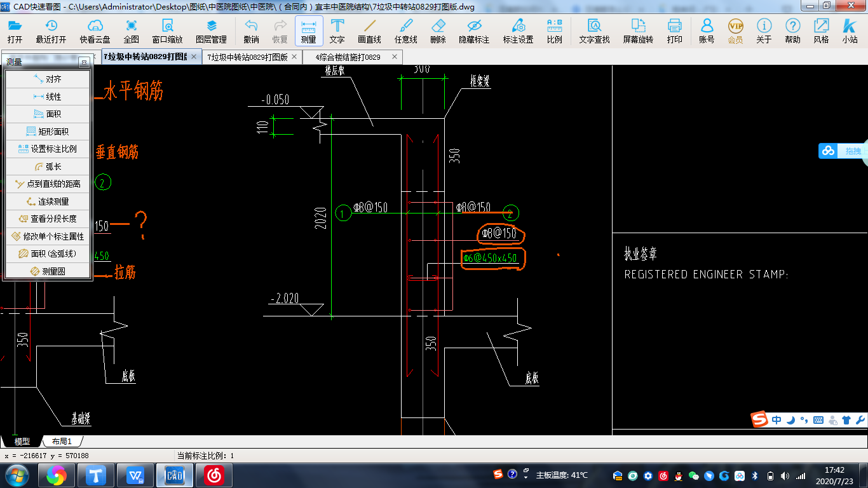The height and width of the screenshot is (488, 868).
Task: Click the circled number 2 marker
Action: (511, 213)
